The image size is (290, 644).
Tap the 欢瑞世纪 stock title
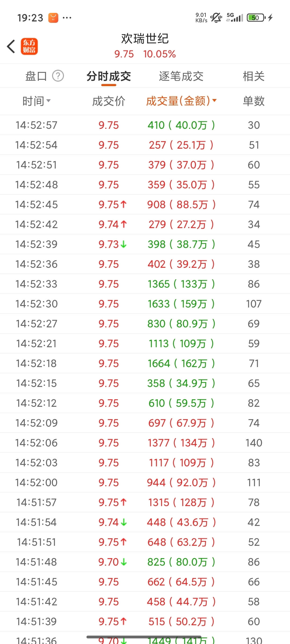point(145,39)
